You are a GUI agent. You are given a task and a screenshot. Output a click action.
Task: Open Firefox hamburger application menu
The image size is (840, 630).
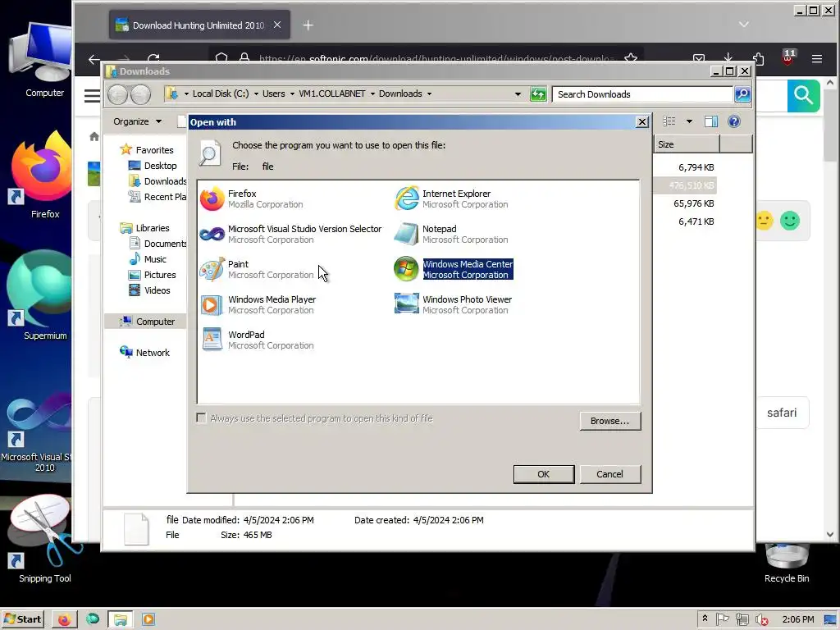click(816, 59)
